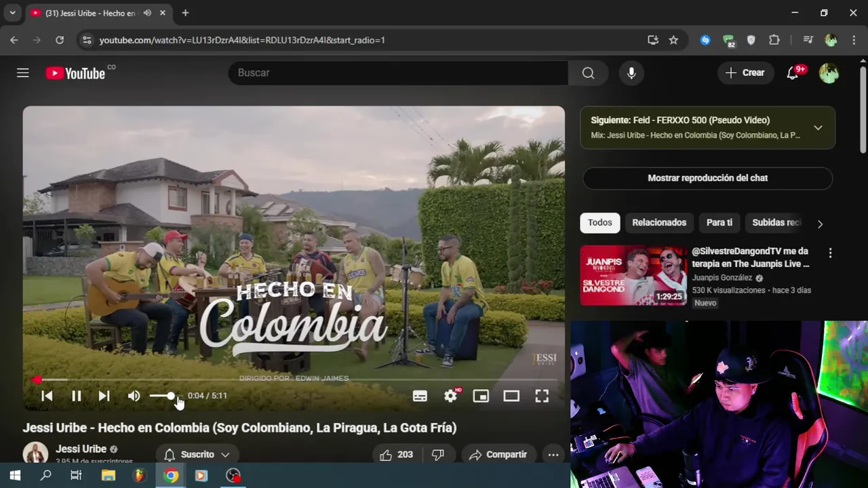Pause the video playback
This screenshot has height=488, width=868.
[77, 396]
